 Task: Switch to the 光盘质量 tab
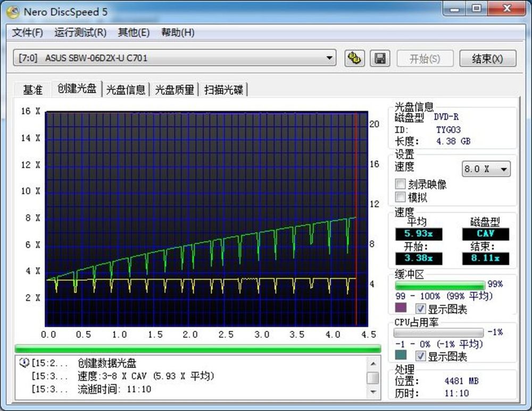[x=174, y=89]
